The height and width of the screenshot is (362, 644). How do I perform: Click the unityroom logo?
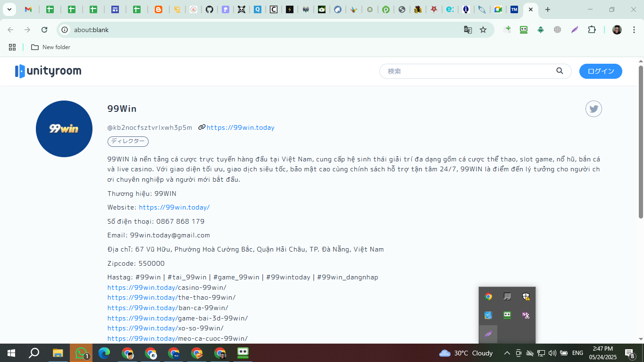[x=48, y=71]
